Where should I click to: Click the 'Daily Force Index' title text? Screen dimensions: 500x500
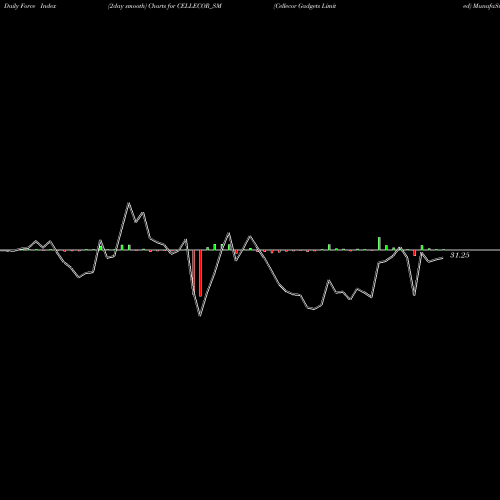click(x=30, y=6)
